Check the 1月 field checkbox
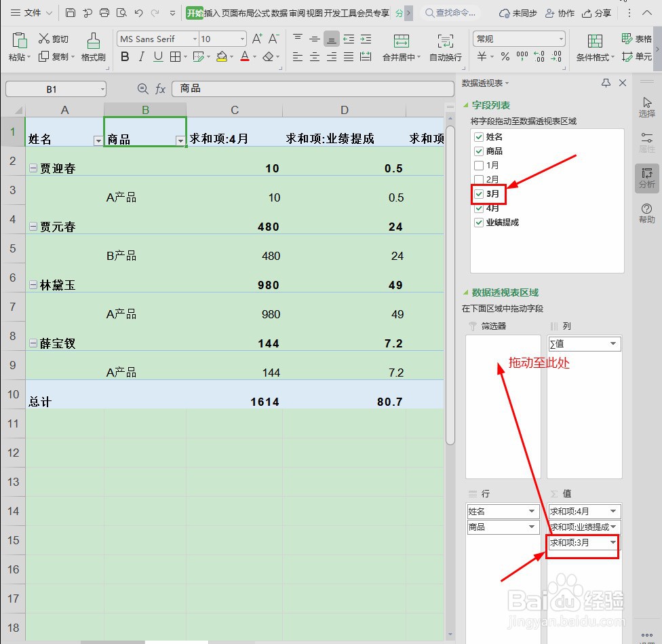Viewport: 662px width, 644px height. tap(479, 165)
